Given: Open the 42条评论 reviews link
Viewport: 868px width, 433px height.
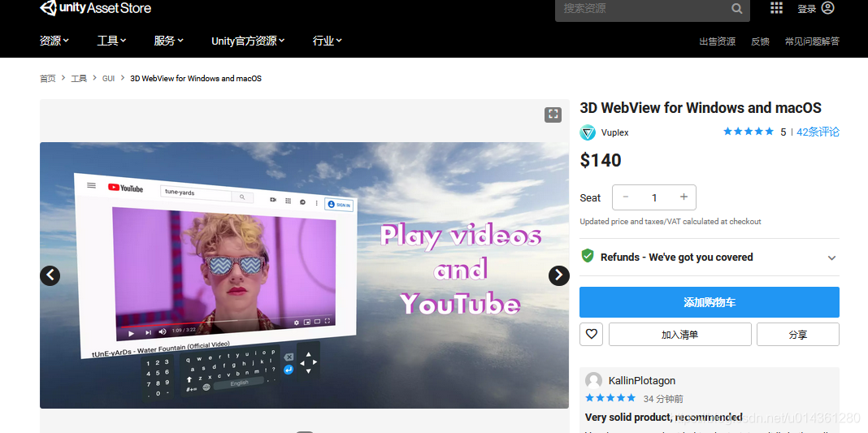Looking at the screenshot, I should click(818, 132).
